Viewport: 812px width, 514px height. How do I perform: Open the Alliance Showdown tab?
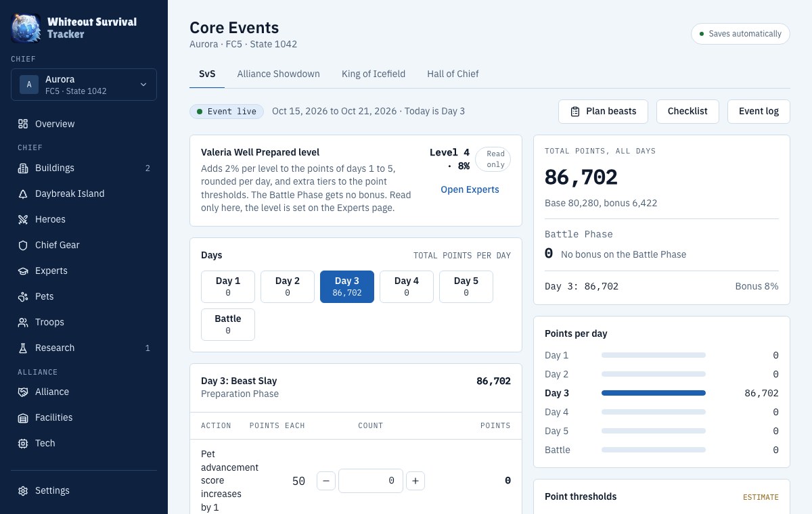point(278,74)
